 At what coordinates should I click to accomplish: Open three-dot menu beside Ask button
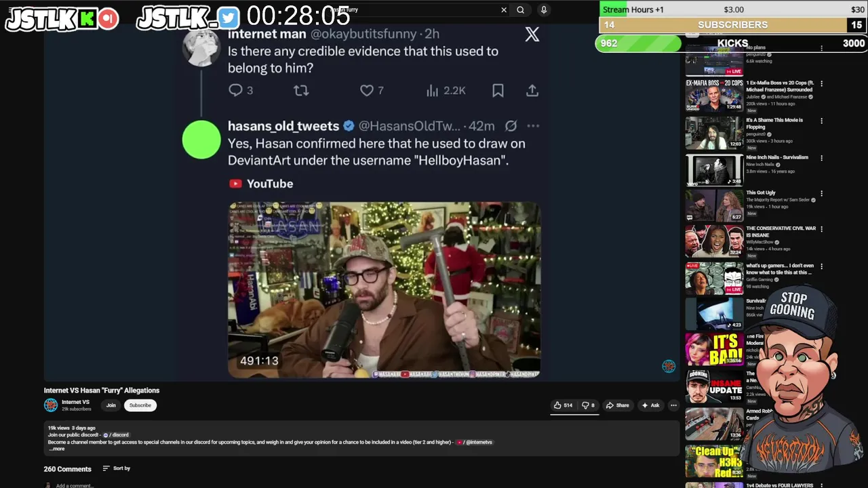click(673, 405)
